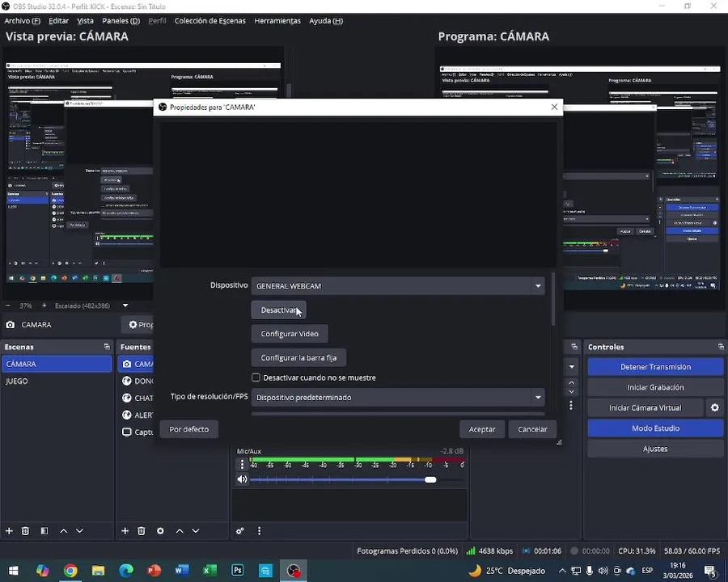The image size is (728, 582).
Task: Open the Archivo menu
Action: 23,21
